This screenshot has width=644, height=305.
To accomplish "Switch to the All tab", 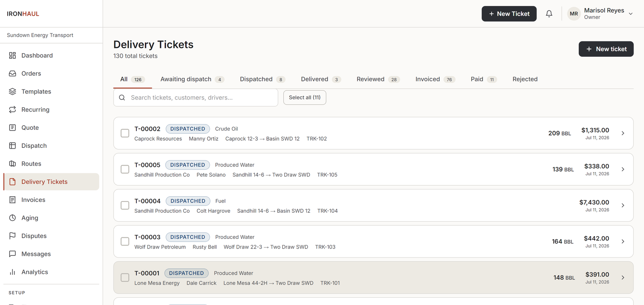I will pos(132,79).
